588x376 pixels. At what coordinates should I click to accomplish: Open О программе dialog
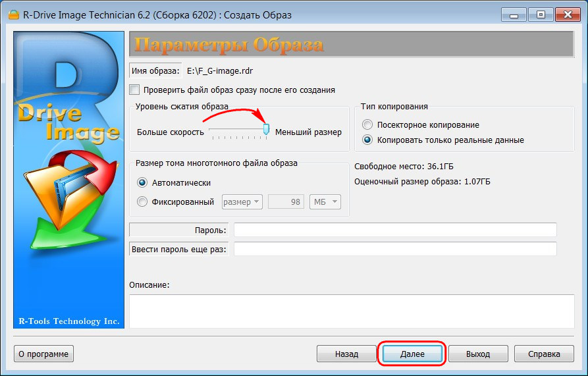click(43, 354)
